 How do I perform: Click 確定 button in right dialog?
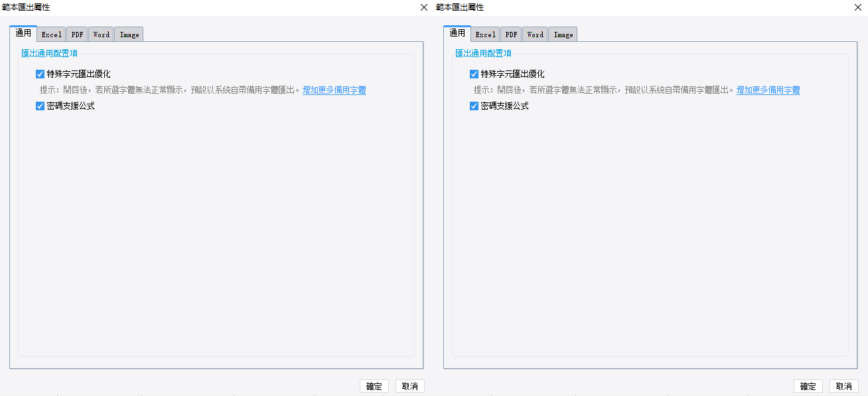(x=808, y=386)
